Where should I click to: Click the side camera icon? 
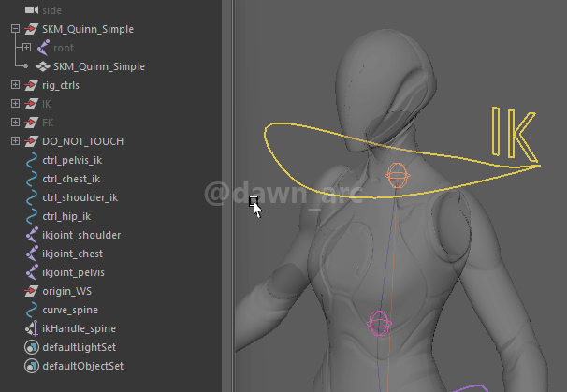pos(32,10)
